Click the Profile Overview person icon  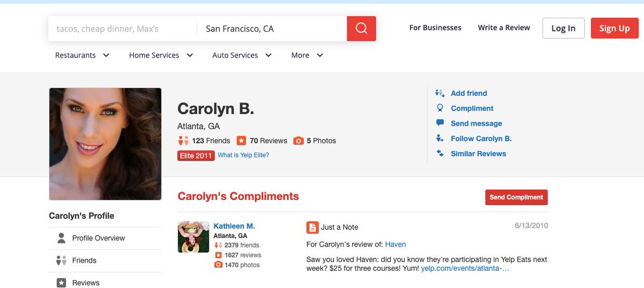click(62, 238)
